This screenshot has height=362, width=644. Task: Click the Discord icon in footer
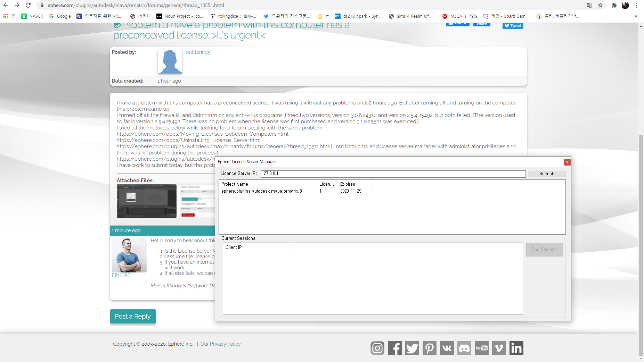tap(464, 348)
